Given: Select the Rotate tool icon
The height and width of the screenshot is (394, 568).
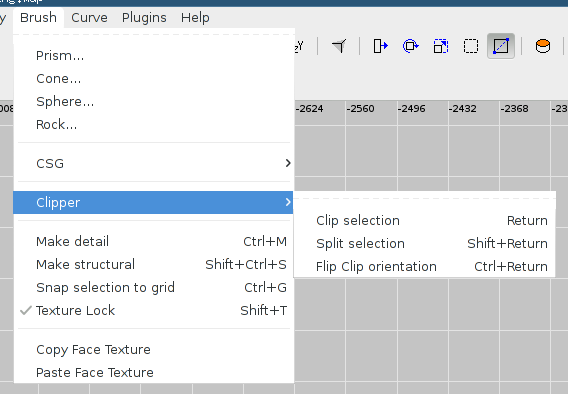Looking at the screenshot, I should [x=411, y=46].
